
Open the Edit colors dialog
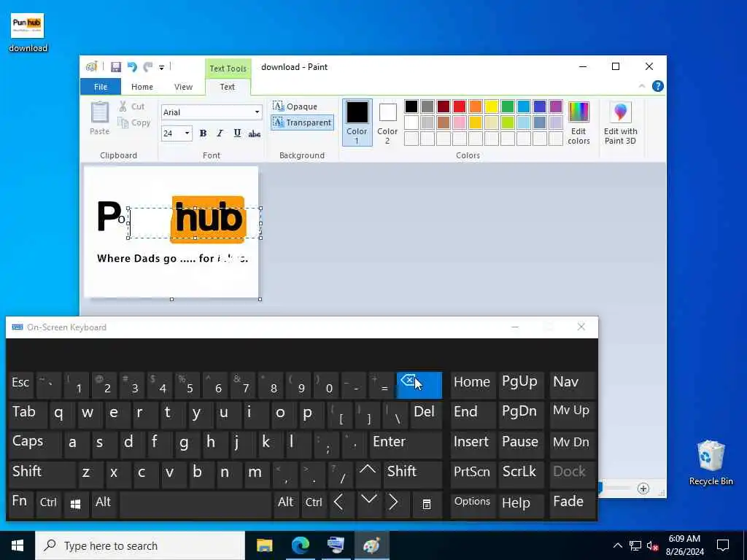[578, 122]
